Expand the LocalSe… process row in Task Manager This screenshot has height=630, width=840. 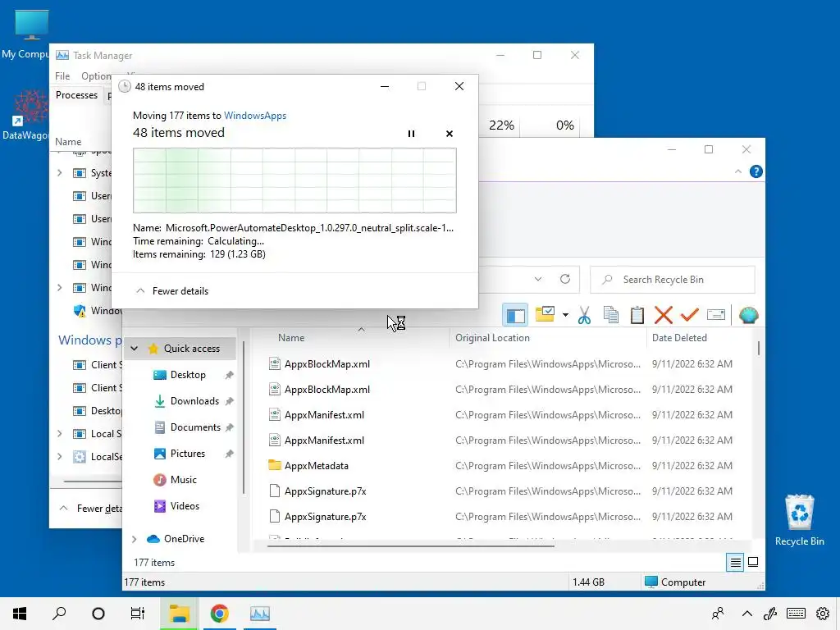59,457
